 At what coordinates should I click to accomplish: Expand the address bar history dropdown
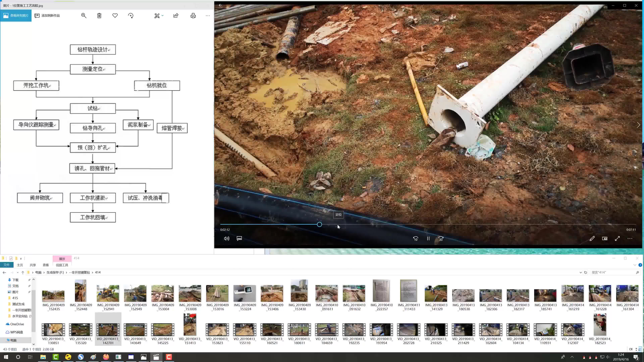coord(580,272)
